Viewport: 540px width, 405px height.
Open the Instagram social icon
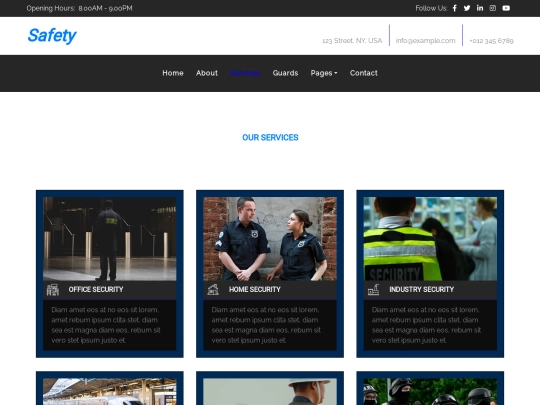[493, 8]
